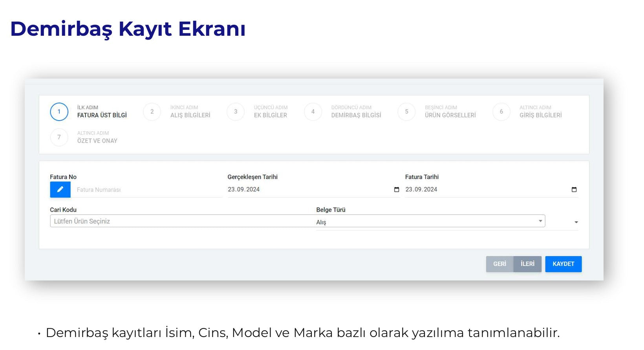This screenshot has height=350, width=644.
Task: Select step 7 circle Özet ve Onay
Action: [x=59, y=137]
